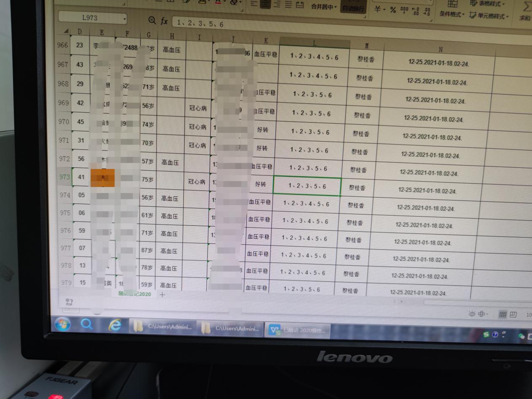532x399 pixels.
Task: Apply percent style with % icon
Action: [393, 10]
